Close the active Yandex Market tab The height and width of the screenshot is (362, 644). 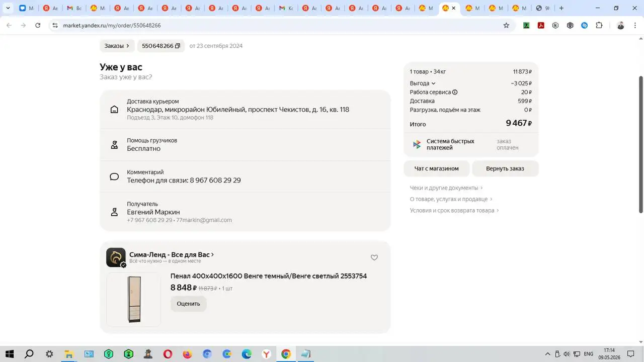(453, 8)
